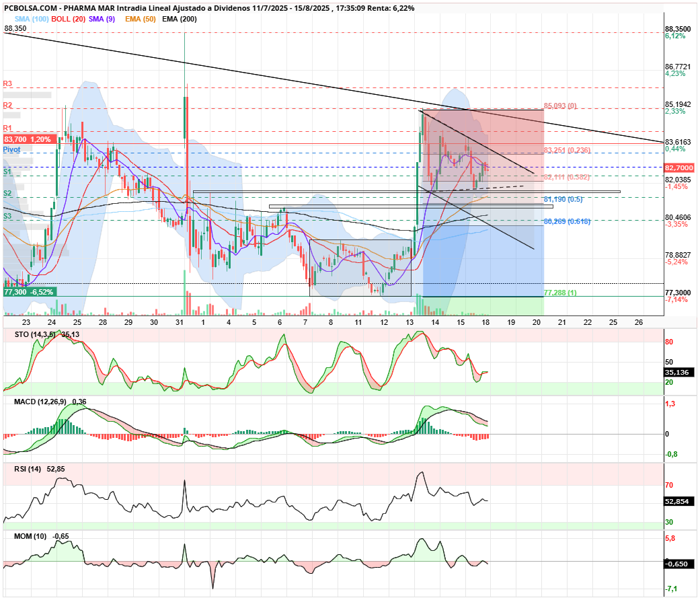Click date 26 on the time axis
Image resolution: width=700 pixels, height=600 pixels.
tap(639, 322)
